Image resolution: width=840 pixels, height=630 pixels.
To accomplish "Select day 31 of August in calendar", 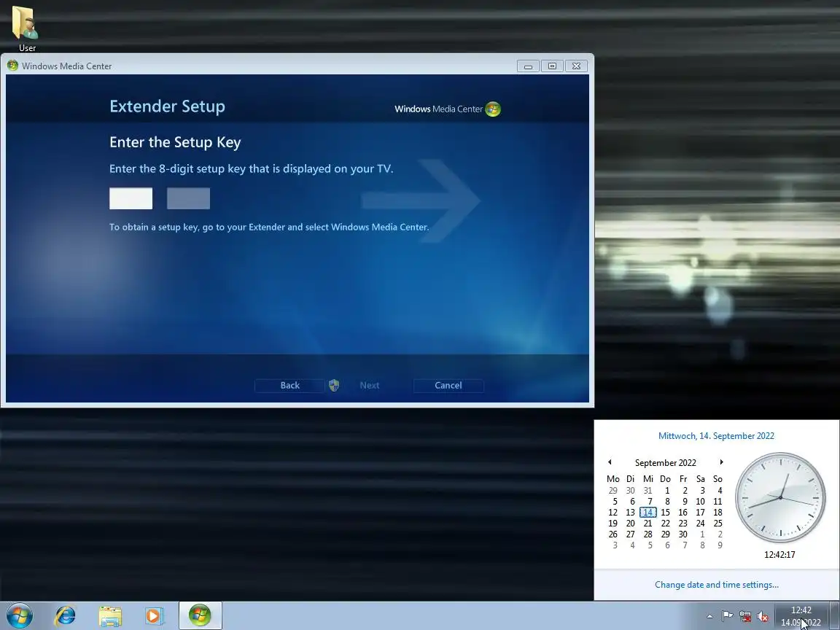I will point(647,490).
